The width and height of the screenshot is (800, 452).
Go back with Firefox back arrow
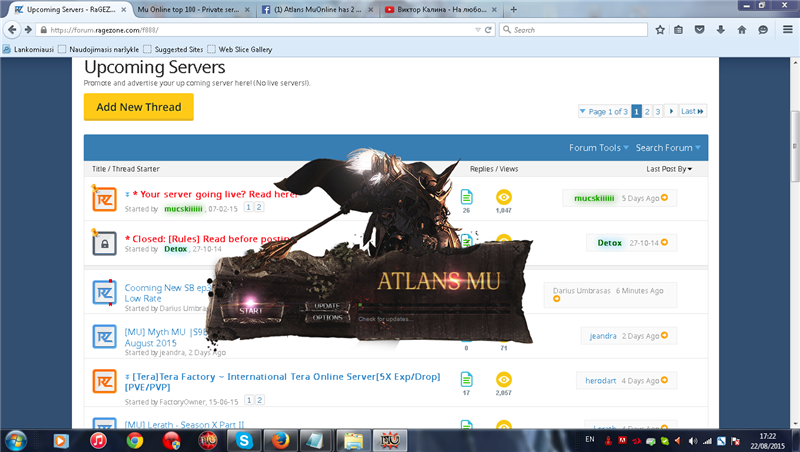[x=12, y=30]
